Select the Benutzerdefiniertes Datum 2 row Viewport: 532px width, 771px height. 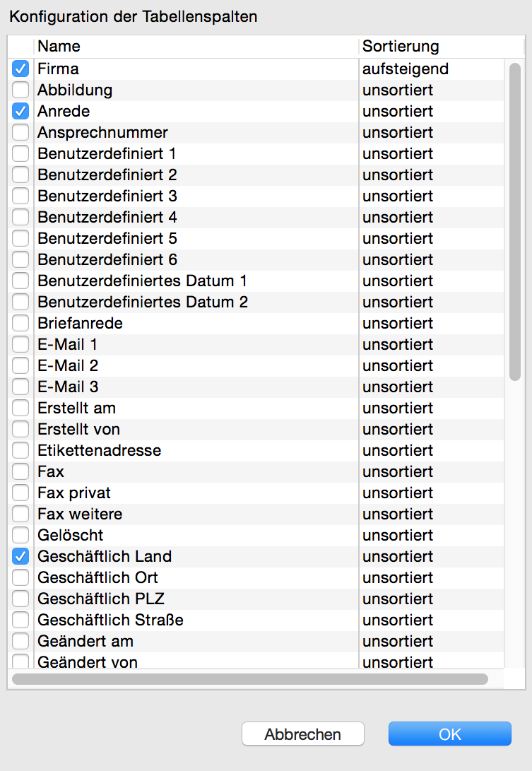pos(256,302)
